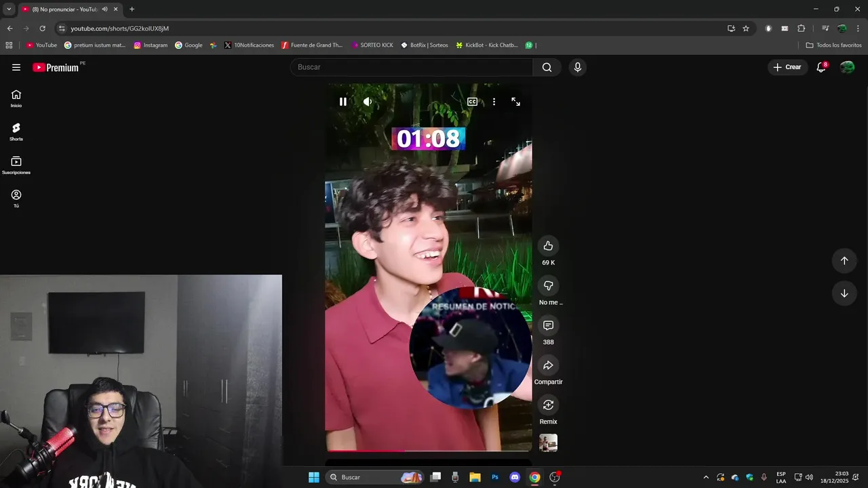Open the Chrome profile avatar
Image resolution: width=868 pixels, height=488 pixels.
click(x=842, y=28)
